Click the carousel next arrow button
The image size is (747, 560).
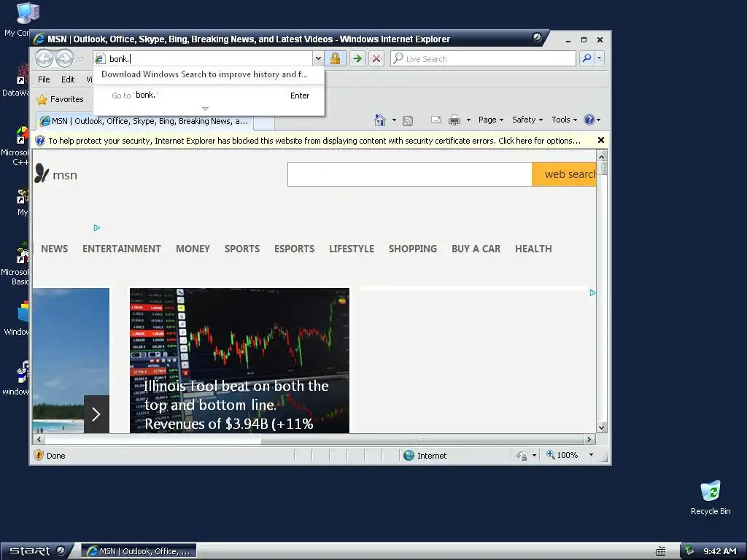pyautogui.click(x=96, y=414)
